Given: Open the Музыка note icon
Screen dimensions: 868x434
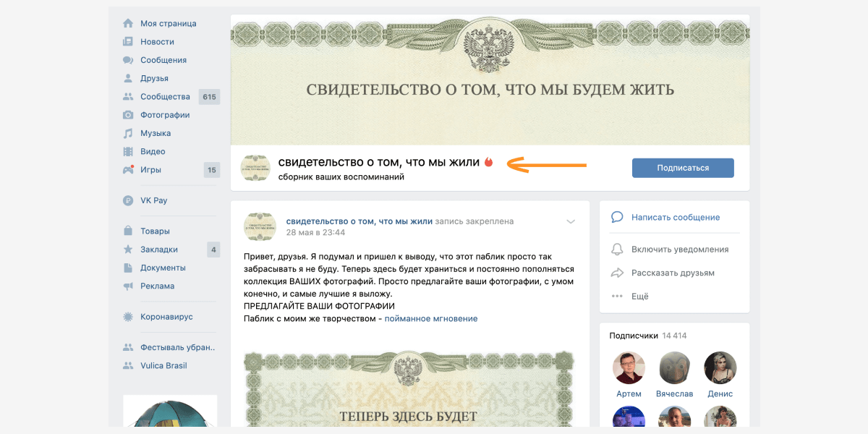Looking at the screenshot, I should click(x=128, y=133).
